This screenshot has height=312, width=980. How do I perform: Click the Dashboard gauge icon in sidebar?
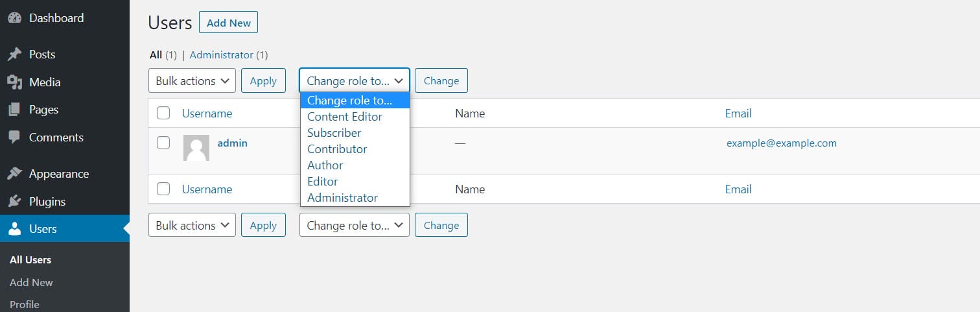point(14,18)
